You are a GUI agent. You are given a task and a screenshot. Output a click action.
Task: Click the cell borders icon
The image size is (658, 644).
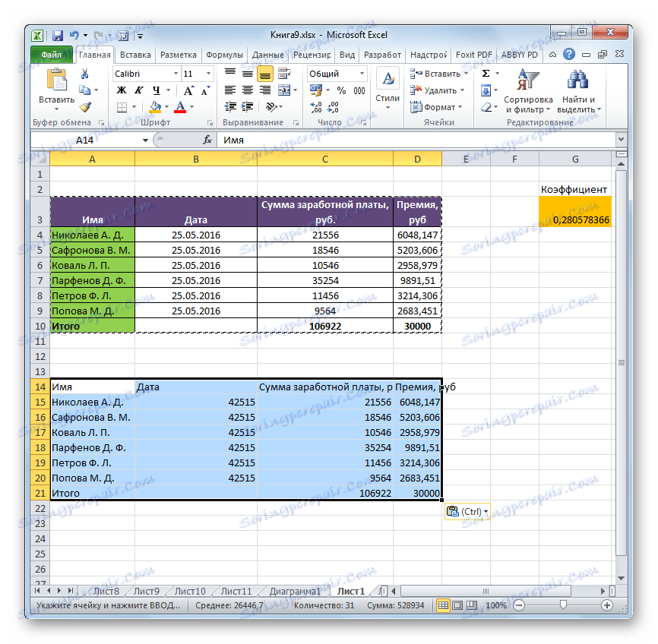coord(122,107)
